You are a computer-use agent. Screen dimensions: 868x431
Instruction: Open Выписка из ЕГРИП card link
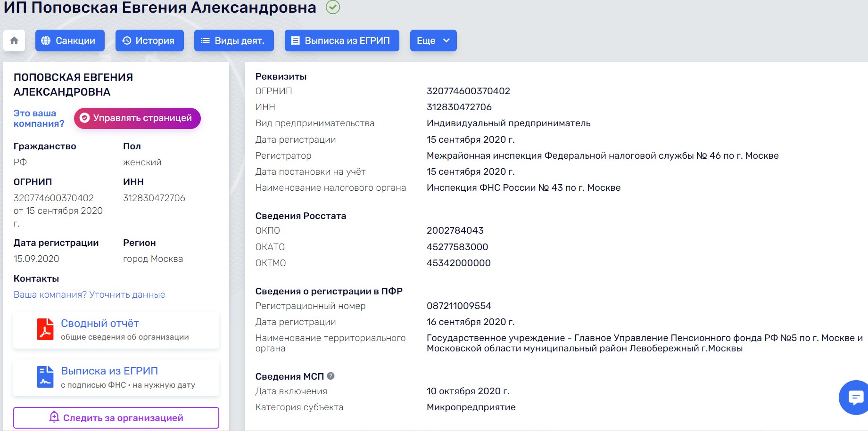tap(109, 371)
